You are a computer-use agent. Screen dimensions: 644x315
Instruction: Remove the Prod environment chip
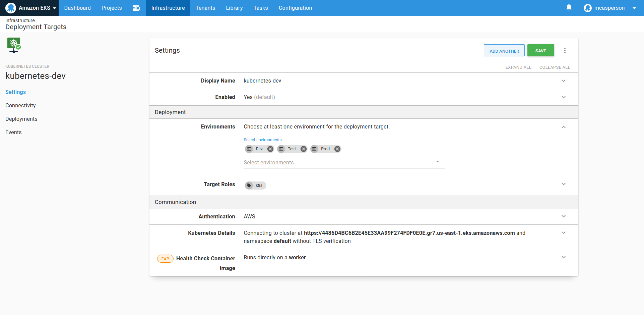click(x=337, y=149)
